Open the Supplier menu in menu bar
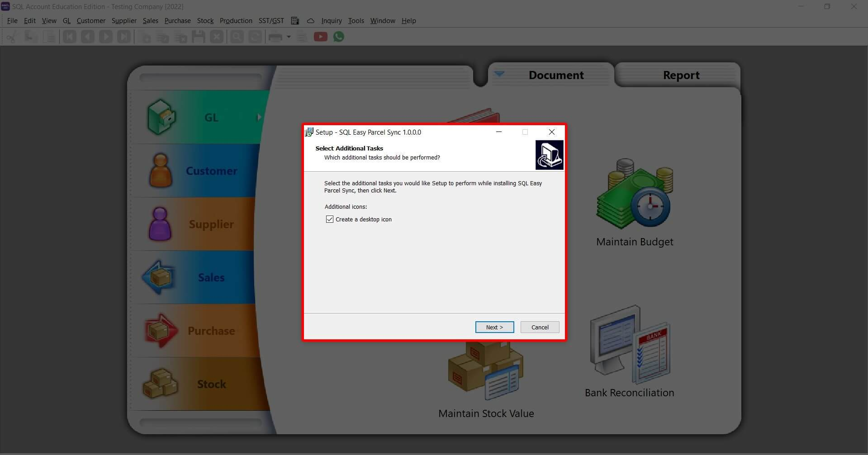 [x=124, y=21]
